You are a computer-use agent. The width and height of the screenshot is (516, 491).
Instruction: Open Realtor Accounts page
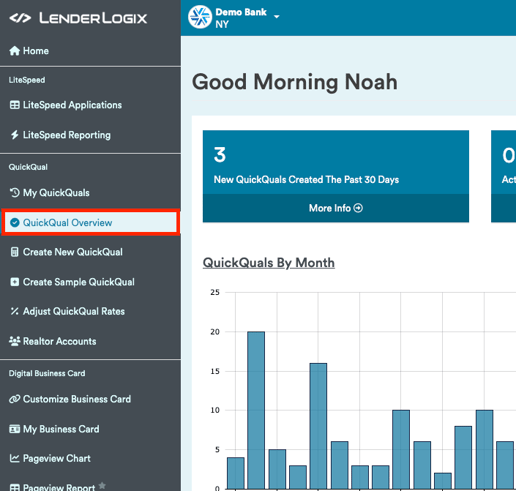point(90,341)
